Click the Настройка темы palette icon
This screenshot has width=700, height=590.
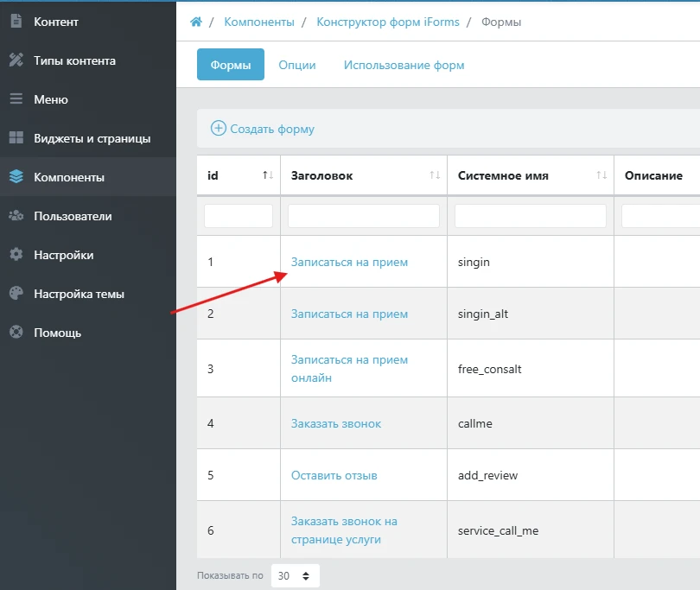coord(16,294)
